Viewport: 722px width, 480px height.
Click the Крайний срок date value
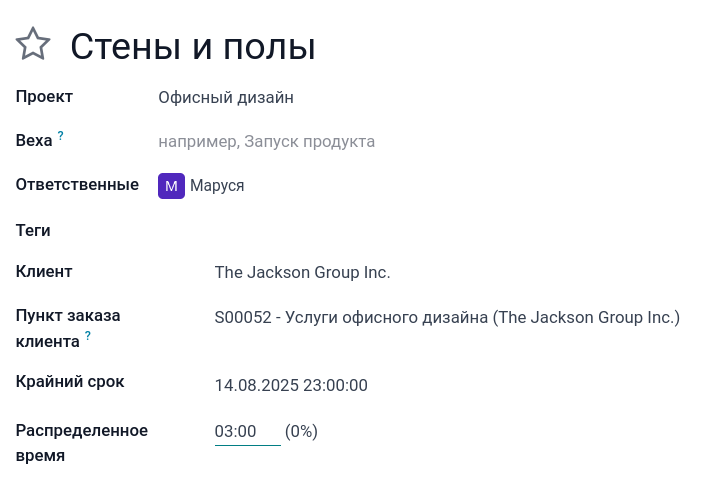[291, 385]
